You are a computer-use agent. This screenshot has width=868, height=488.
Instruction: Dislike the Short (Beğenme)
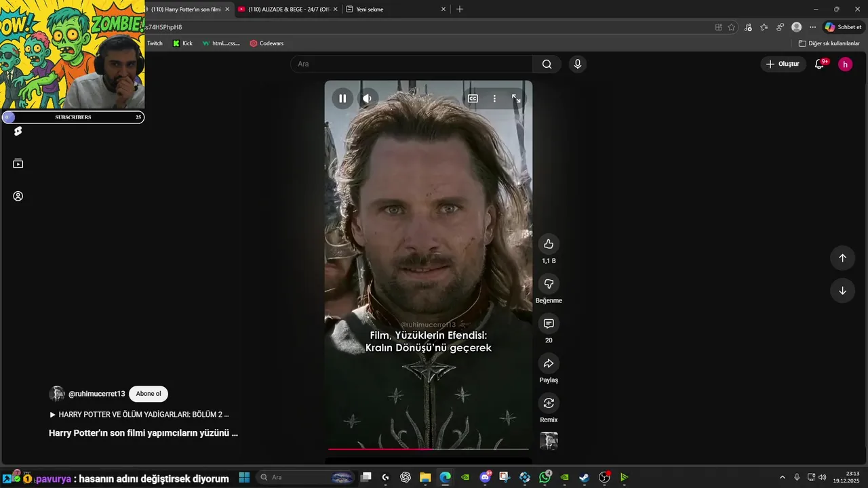549,284
